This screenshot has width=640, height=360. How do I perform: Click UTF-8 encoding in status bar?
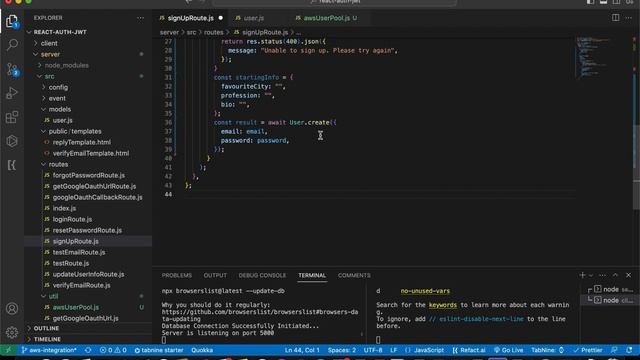coord(373,350)
